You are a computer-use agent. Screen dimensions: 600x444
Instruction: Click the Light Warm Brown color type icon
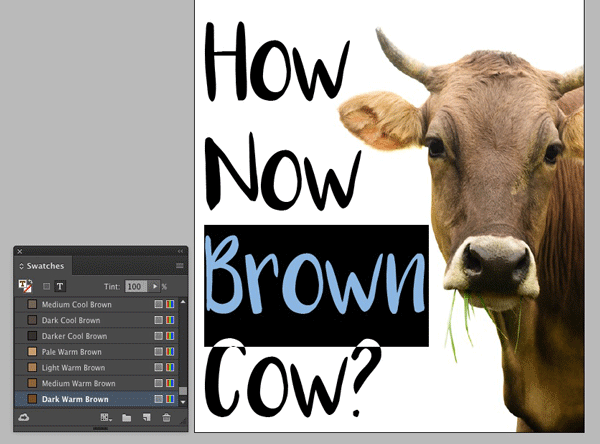[x=158, y=368]
